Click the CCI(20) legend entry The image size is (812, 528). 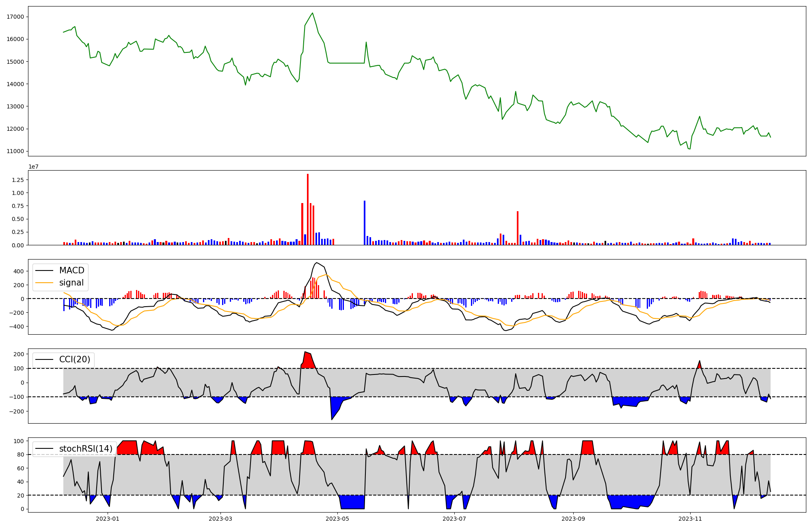click(74, 359)
